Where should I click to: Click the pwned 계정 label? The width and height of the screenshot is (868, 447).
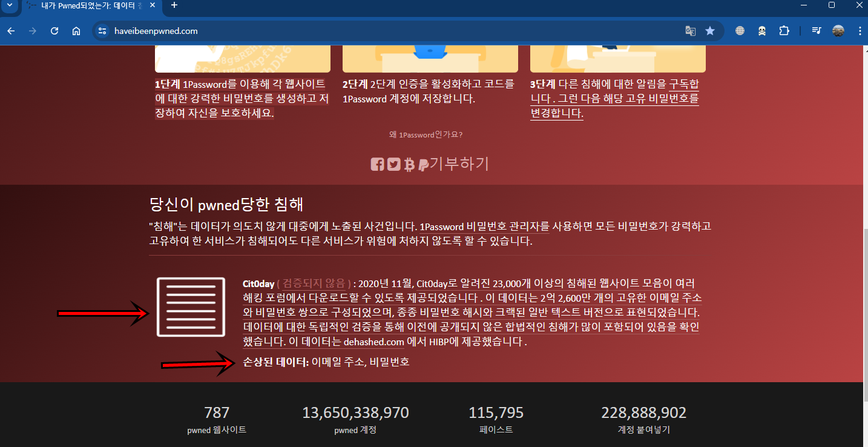(355, 430)
